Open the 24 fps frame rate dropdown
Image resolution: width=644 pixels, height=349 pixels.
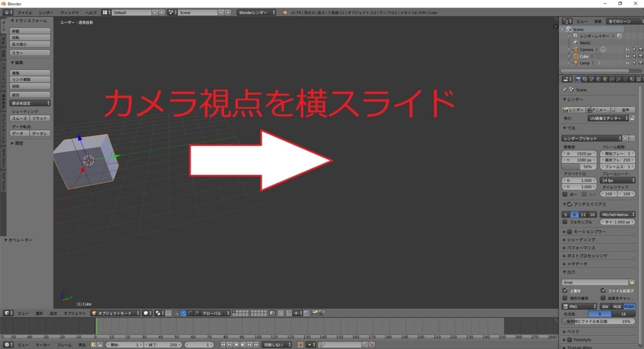(618, 180)
